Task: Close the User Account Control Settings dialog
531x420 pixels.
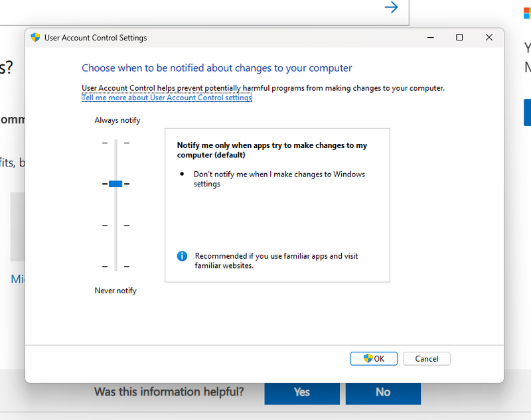Action: click(489, 38)
